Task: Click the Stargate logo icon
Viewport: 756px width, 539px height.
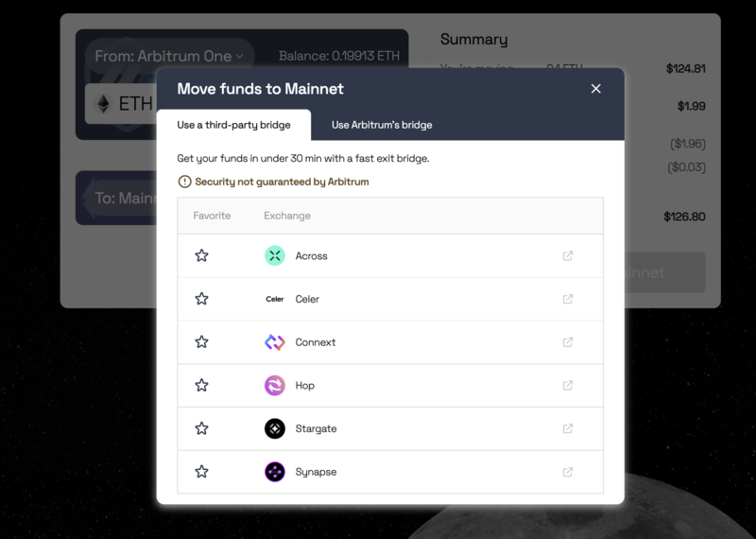Action: point(275,428)
